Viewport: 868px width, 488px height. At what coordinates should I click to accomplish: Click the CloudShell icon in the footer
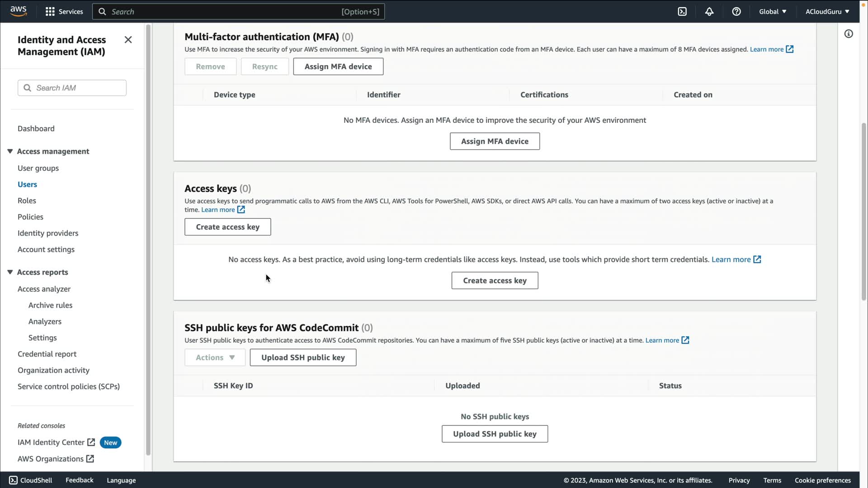(x=13, y=480)
